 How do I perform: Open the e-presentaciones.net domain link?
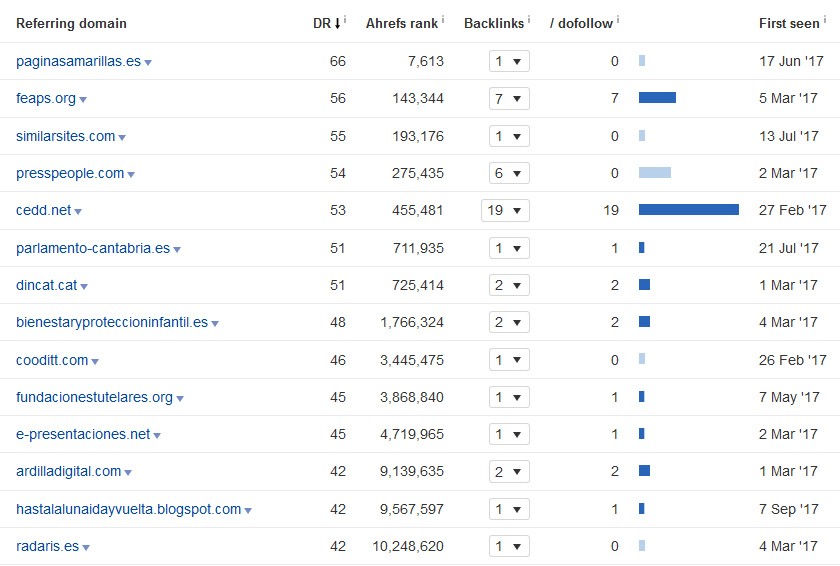83,434
